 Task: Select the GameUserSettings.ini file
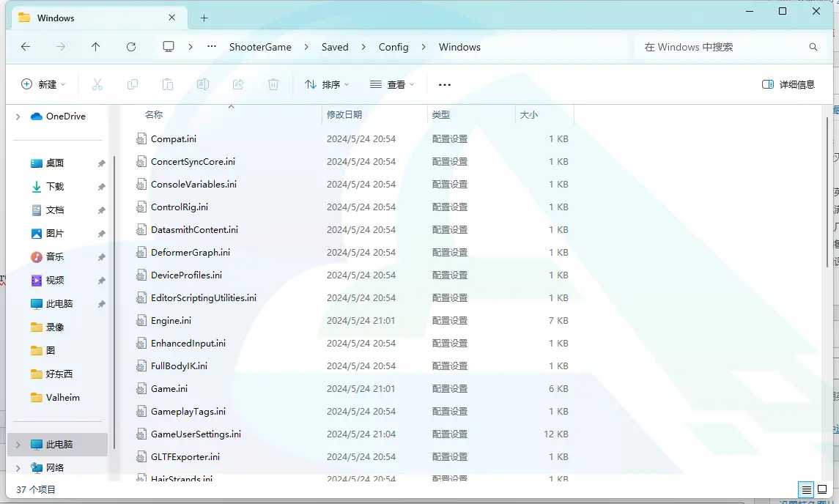[196, 434]
